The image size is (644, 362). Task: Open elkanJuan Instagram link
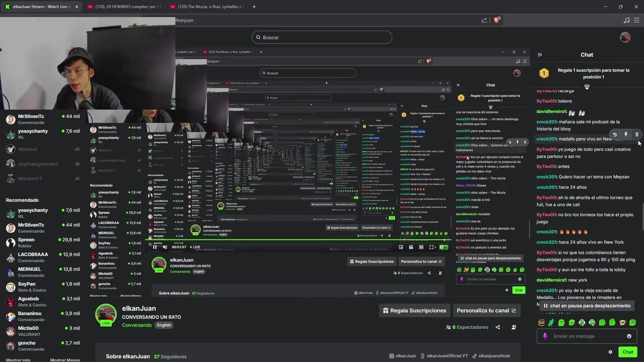coord(403,356)
